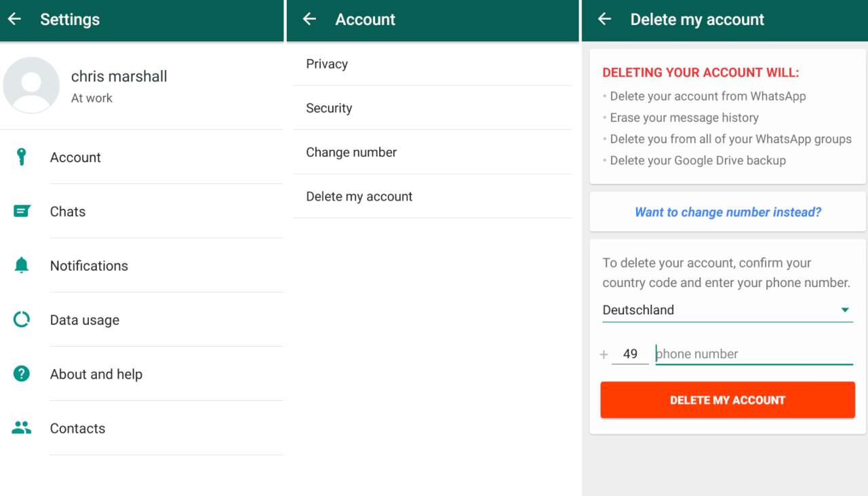The width and height of the screenshot is (868, 496).
Task: Click Delete your Google Drive backup text
Action: pyautogui.click(x=698, y=161)
